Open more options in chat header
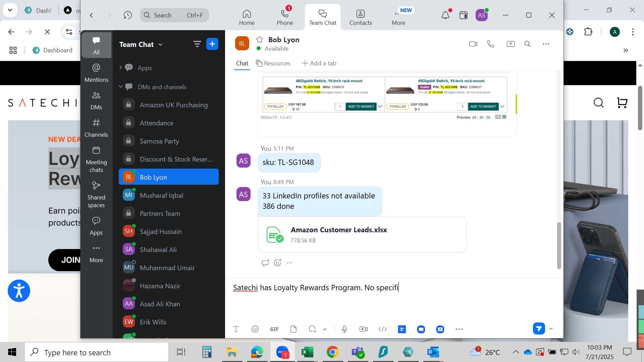644x362 pixels. (546, 44)
